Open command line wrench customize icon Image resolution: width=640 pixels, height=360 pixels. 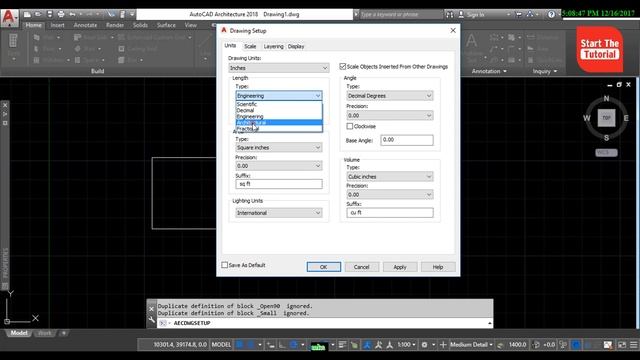pyautogui.click(x=151, y=320)
